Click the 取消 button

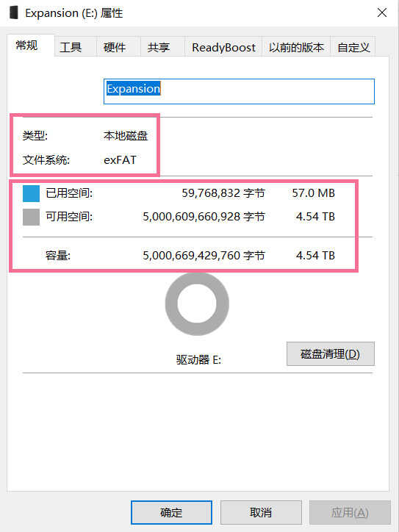pyautogui.click(x=261, y=512)
